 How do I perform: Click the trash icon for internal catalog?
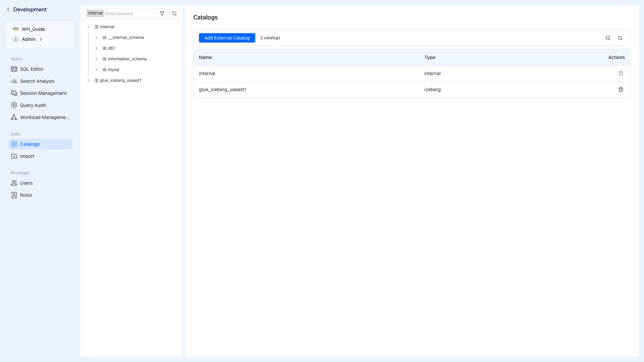click(x=621, y=73)
